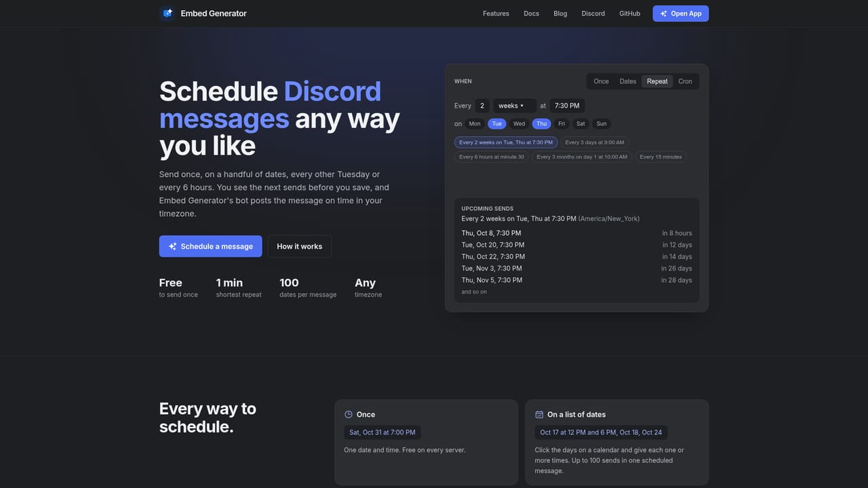Click the Open App button
Image resolution: width=868 pixels, height=488 pixels.
[681, 14]
